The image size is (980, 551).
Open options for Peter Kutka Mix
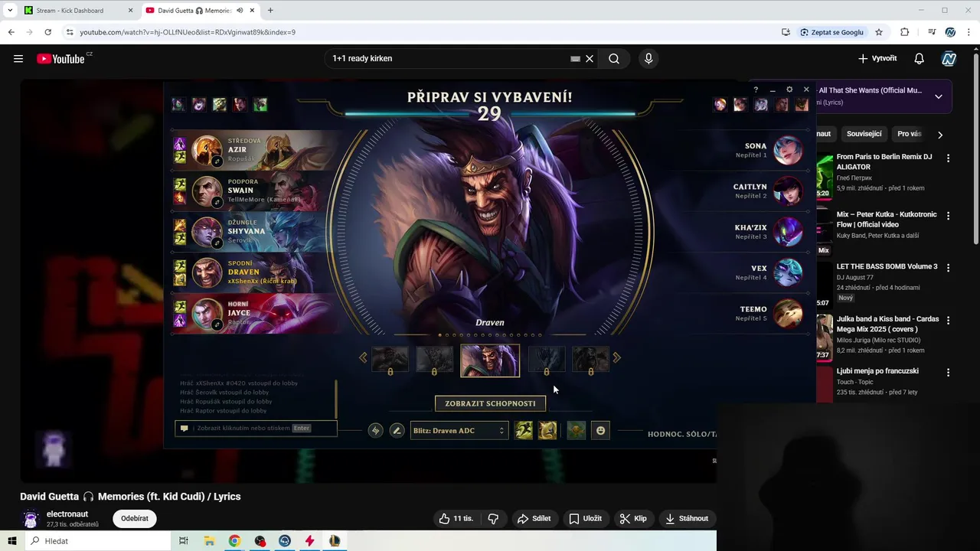click(949, 217)
